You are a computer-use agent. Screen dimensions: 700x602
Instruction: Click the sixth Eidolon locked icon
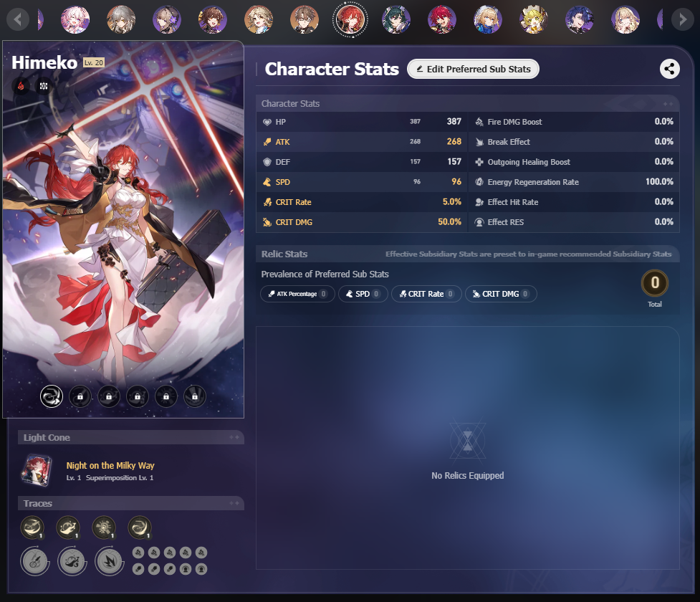click(x=195, y=396)
